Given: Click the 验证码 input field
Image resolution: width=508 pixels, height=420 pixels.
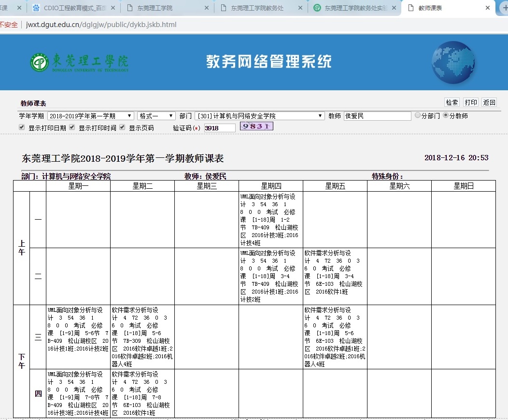Looking at the screenshot, I should click(x=220, y=128).
